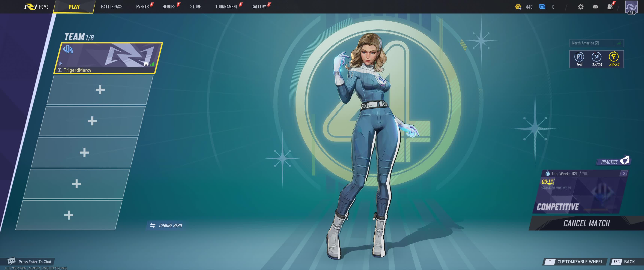Click the 440 Lattice balance
This screenshot has height=270, width=644.
(x=529, y=7)
